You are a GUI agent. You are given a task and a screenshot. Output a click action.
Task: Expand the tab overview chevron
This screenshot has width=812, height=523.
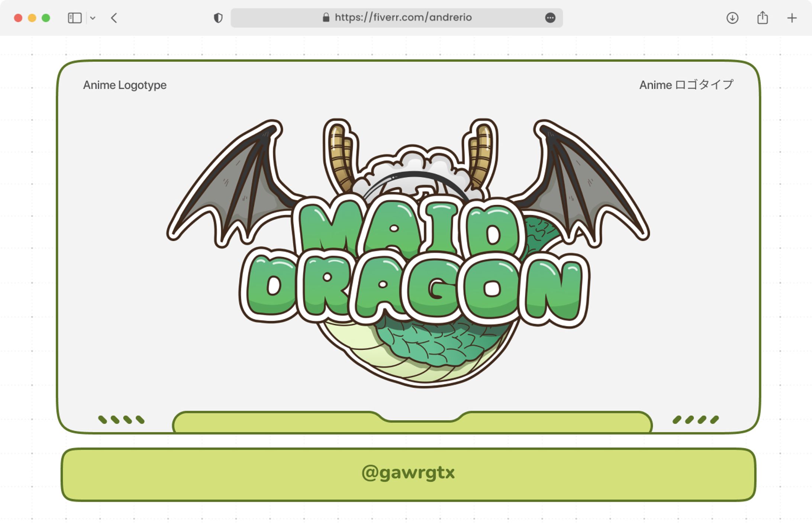(93, 17)
